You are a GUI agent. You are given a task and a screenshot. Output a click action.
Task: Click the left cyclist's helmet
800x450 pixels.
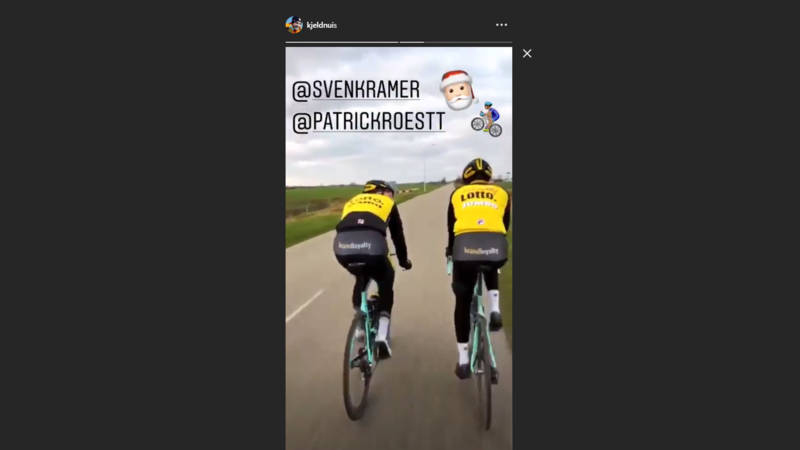[379, 187]
